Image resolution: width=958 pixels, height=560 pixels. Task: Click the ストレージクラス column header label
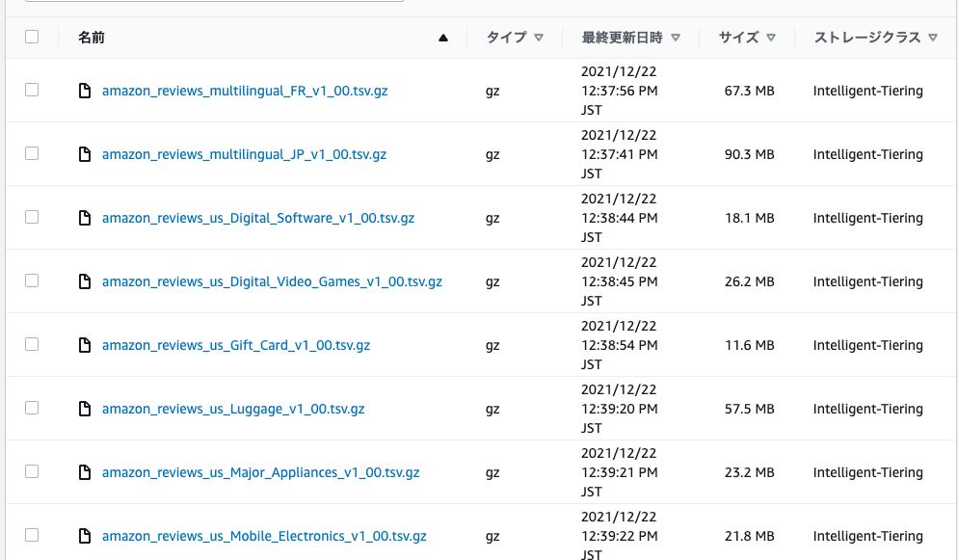[x=867, y=38]
